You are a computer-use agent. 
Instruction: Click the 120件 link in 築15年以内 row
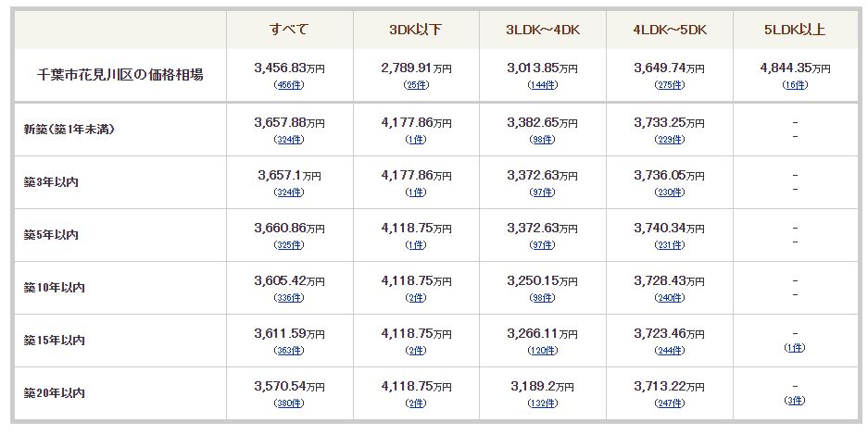[542, 351]
